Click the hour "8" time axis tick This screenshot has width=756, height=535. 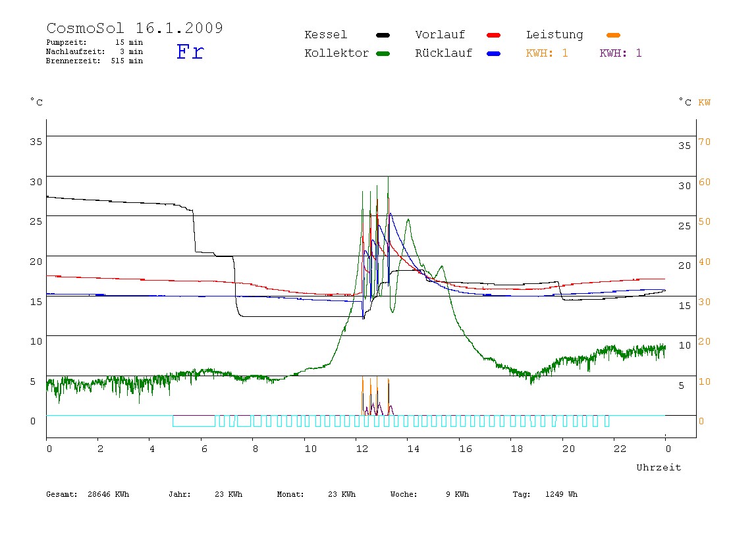(256, 449)
